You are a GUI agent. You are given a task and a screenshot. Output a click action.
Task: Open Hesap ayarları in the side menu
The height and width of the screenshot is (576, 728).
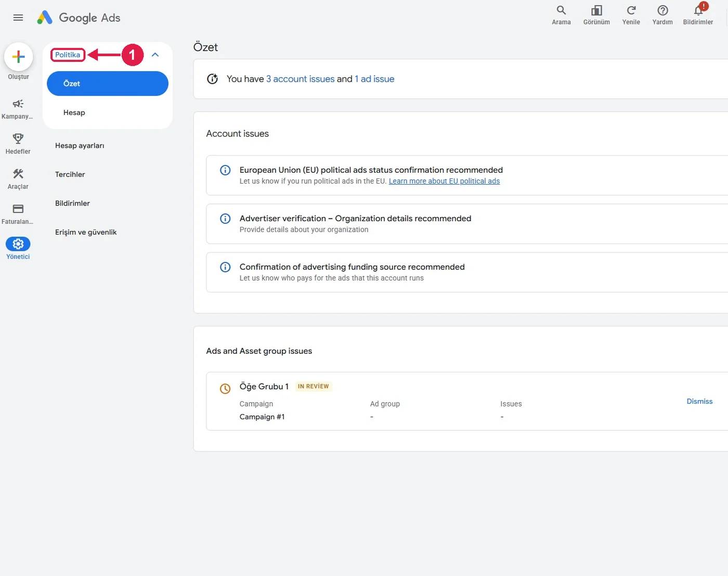point(80,146)
